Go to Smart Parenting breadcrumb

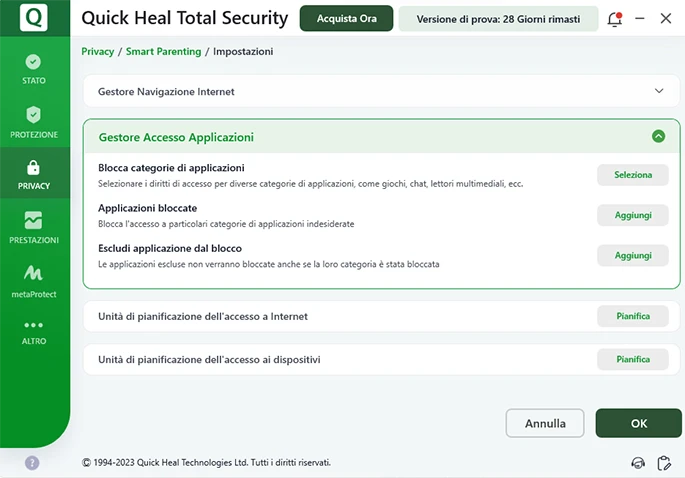(163, 51)
